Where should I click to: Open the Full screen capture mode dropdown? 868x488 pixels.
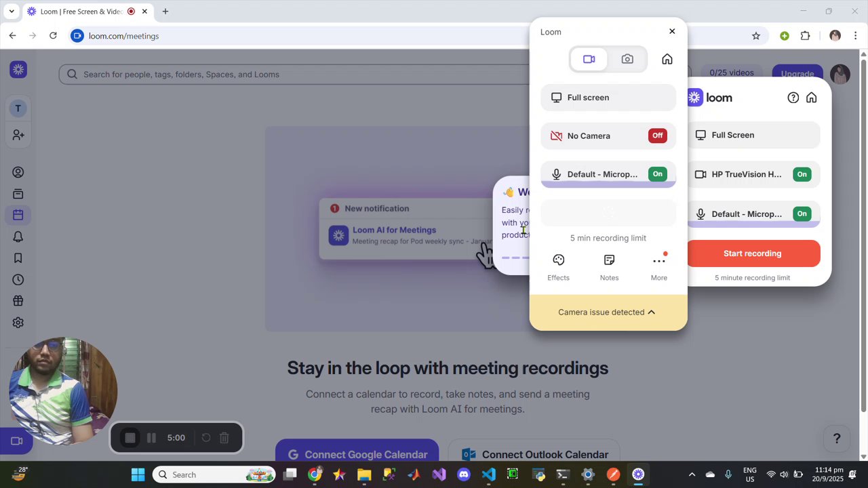pyautogui.click(x=608, y=98)
